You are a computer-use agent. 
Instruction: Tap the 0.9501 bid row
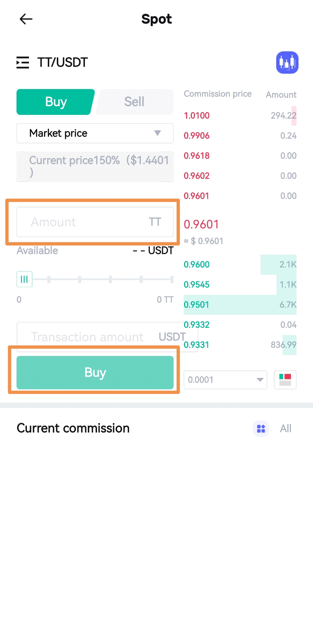pyautogui.click(x=240, y=305)
